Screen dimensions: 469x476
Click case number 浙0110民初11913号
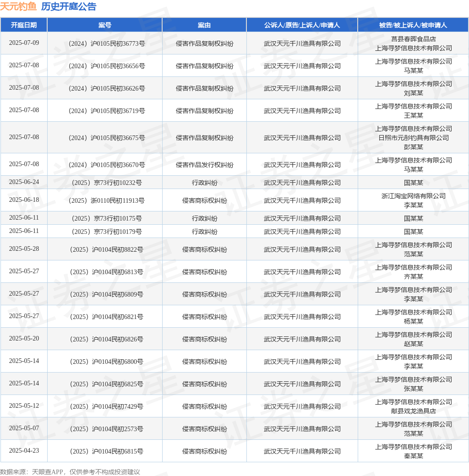click(x=118, y=200)
